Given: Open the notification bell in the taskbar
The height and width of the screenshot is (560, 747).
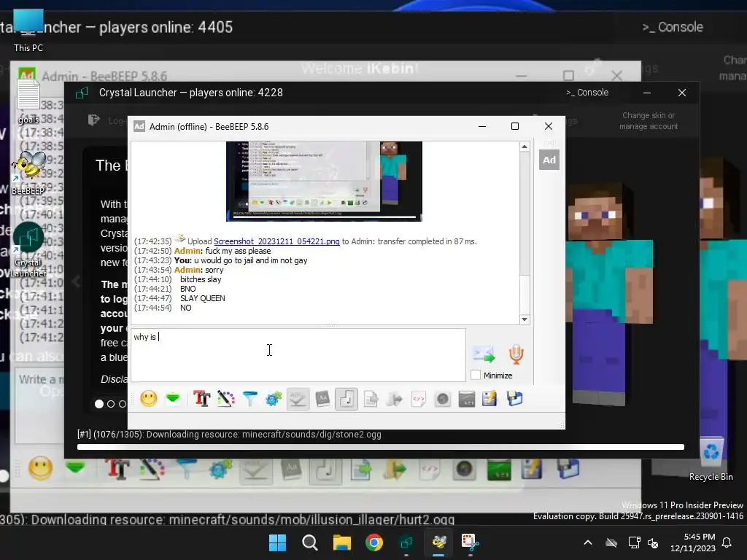Looking at the screenshot, I should coord(727,542).
